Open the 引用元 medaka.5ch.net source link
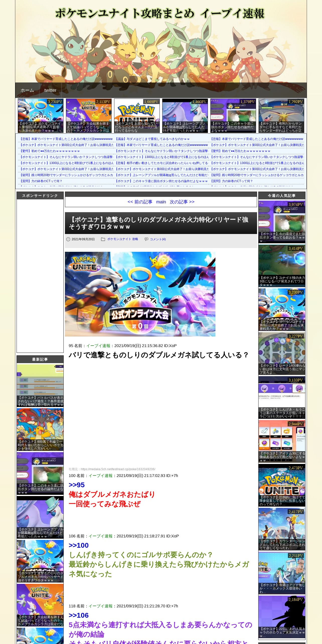The height and width of the screenshot is (644, 322). click(118, 469)
